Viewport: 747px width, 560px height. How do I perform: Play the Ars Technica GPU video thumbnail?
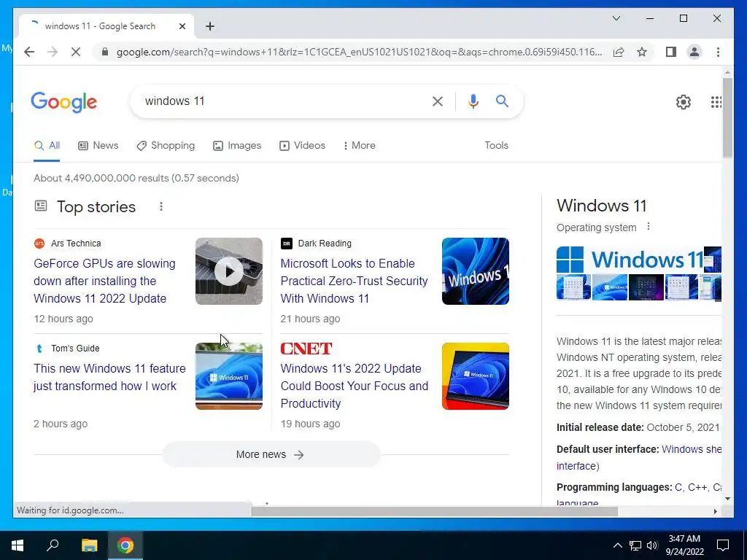click(228, 271)
